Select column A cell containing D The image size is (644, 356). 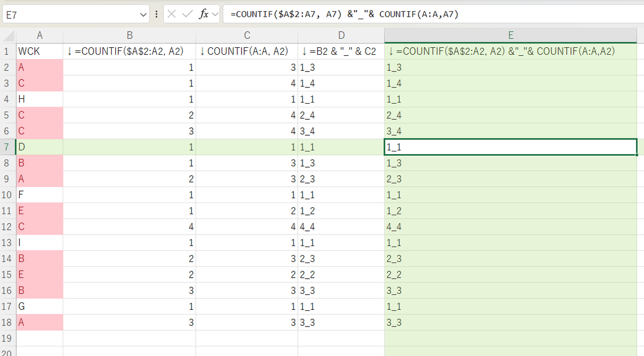pos(40,147)
